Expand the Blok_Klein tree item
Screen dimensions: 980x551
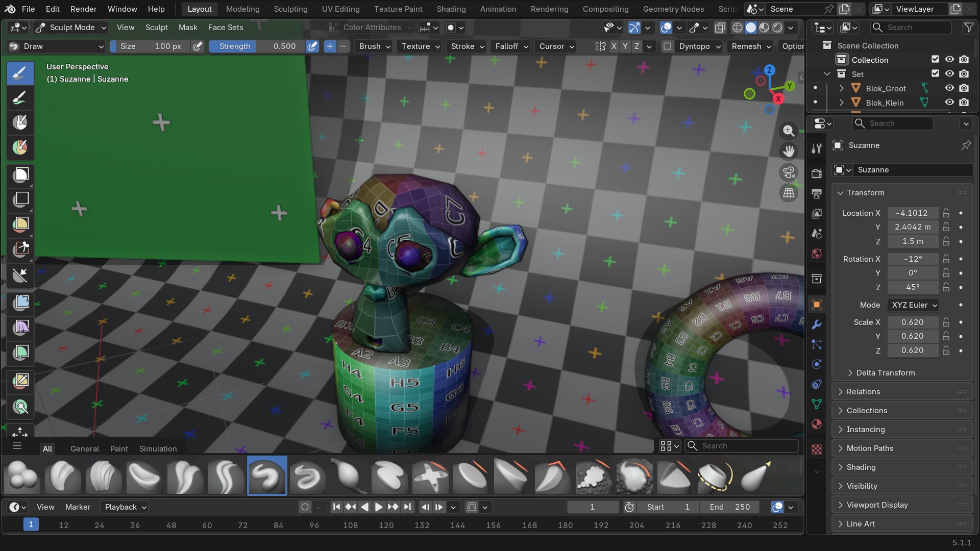point(841,103)
